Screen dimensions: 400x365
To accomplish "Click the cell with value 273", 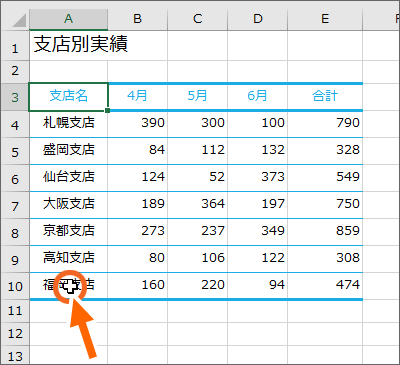I will click(x=137, y=232).
